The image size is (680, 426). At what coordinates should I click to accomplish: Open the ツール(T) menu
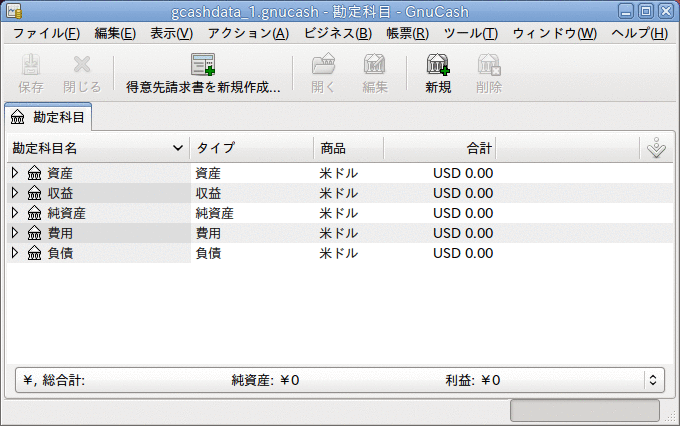[471, 33]
